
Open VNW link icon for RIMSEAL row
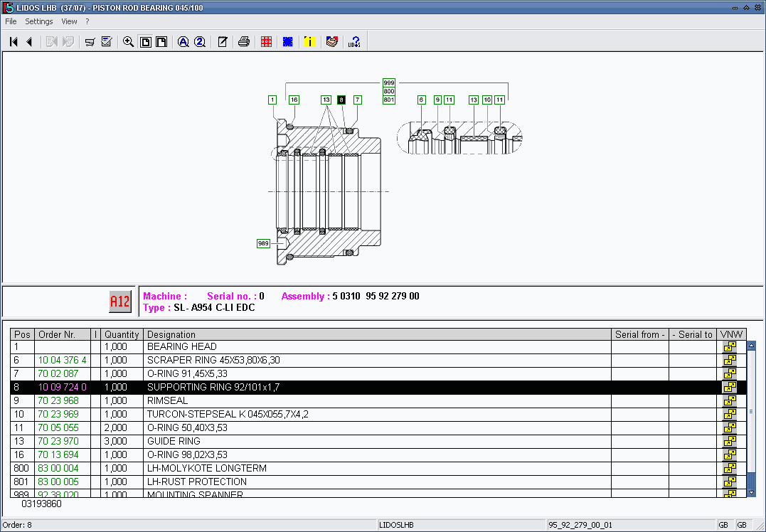click(x=730, y=400)
